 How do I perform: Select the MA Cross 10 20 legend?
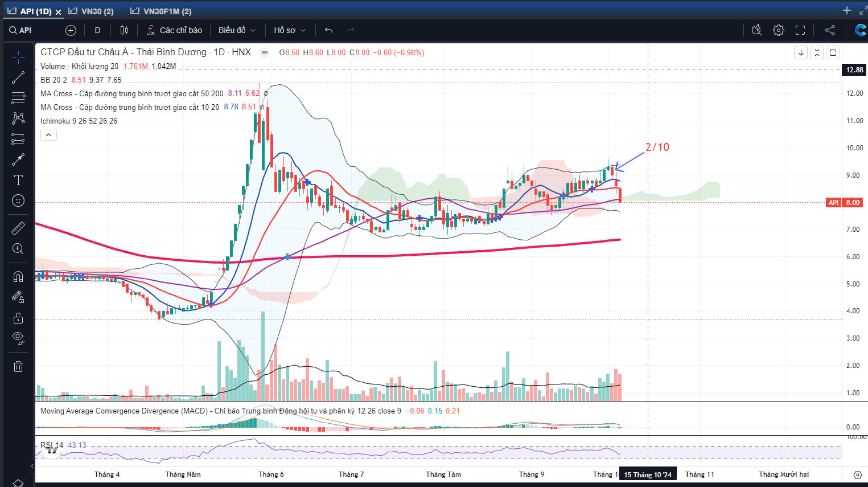[x=129, y=107]
